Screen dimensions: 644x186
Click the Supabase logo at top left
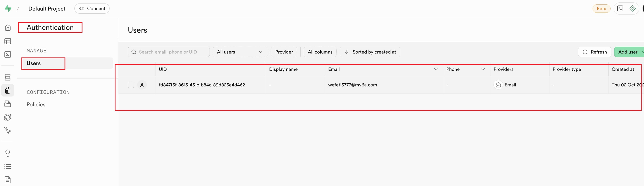coord(8,9)
